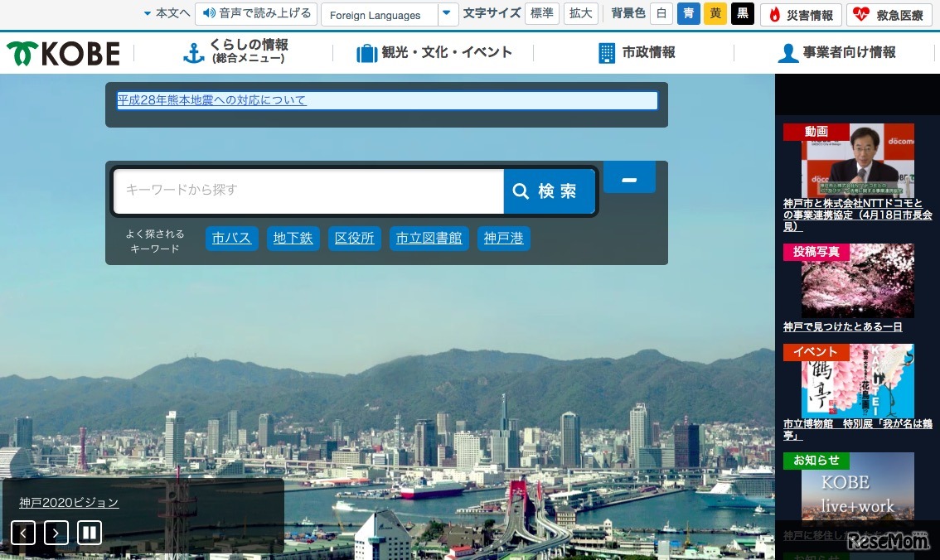Advance the carousel with the next arrow
The height and width of the screenshot is (560, 940).
[56, 533]
